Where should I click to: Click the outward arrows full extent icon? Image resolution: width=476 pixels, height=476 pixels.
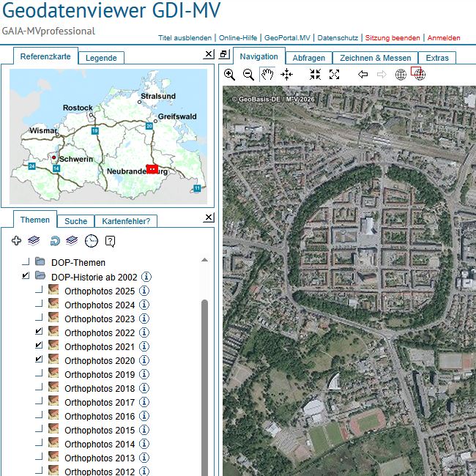[x=334, y=75]
